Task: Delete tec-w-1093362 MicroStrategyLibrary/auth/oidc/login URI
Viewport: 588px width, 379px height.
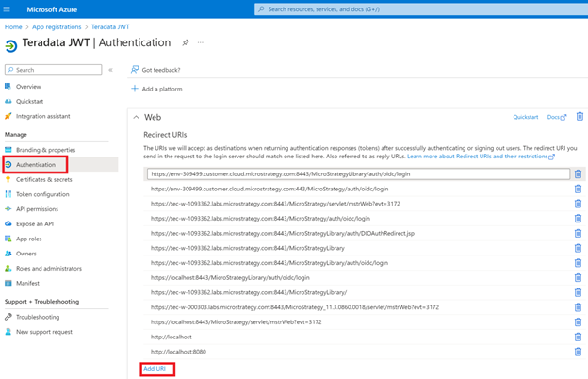Action: pos(578,263)
